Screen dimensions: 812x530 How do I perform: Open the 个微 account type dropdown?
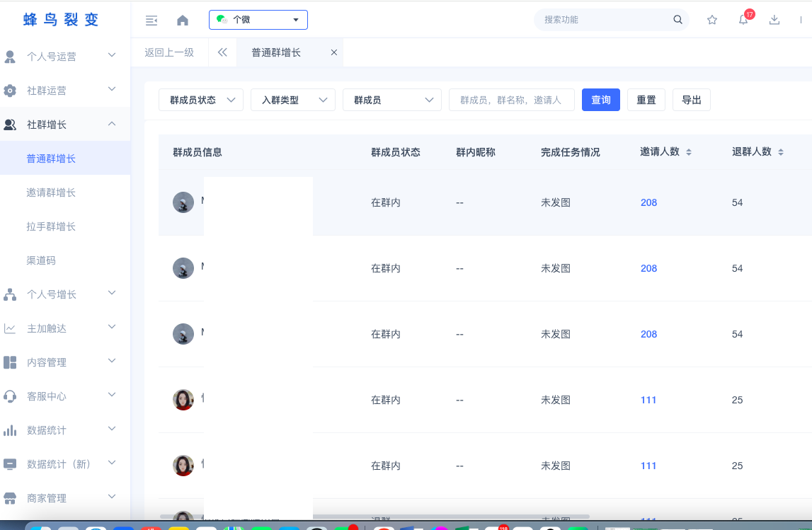pos(258,20)
